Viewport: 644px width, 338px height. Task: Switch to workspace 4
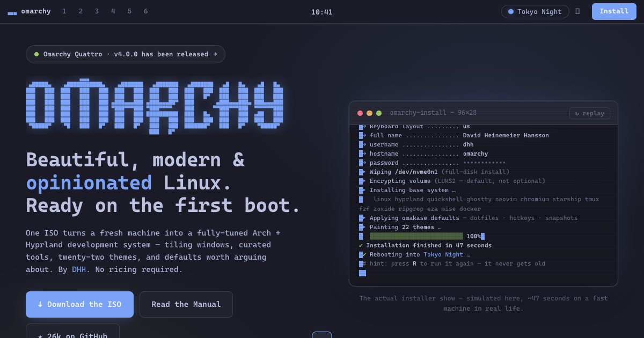tap(113, 11)
